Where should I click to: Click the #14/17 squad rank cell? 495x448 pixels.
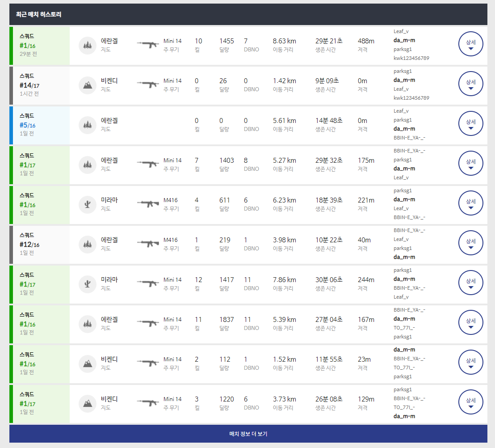40,85
